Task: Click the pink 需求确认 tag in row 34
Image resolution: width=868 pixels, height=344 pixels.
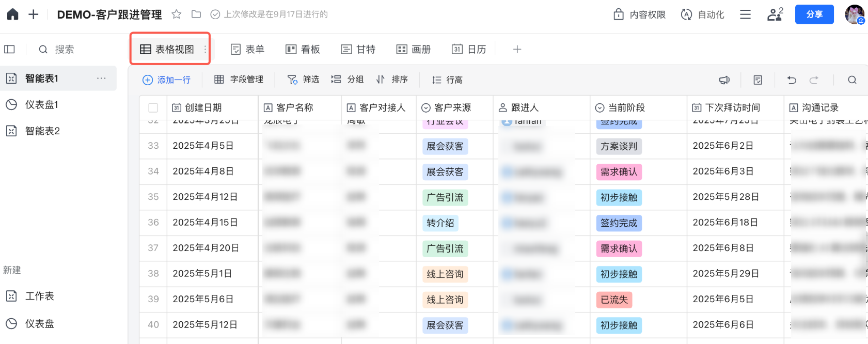Action: 618,172
